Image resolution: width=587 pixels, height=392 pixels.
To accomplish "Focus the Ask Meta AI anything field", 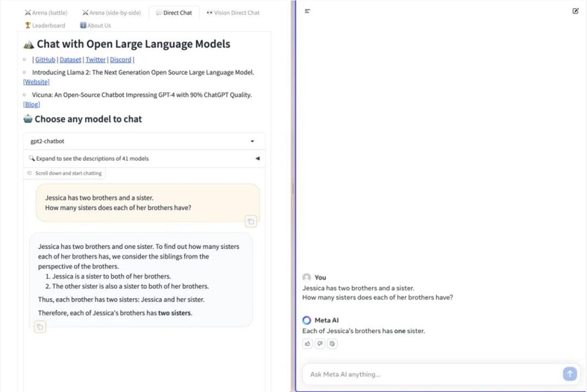I will (x=431, y=374).
